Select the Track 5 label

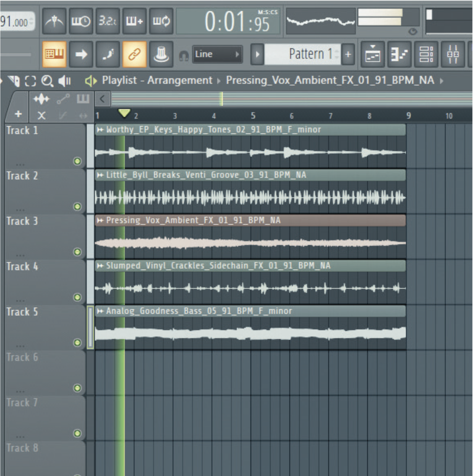tap(22, 312)
